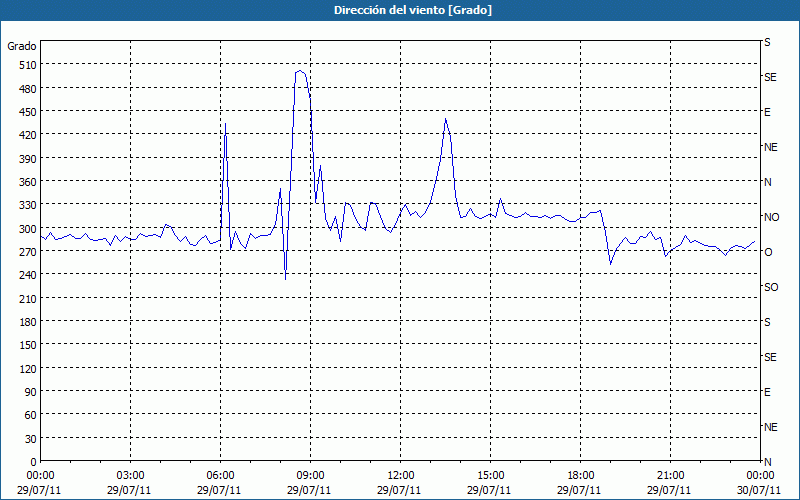Click the NO compass direction label
The image size is (800, 500).
click(x=771, y=217)
